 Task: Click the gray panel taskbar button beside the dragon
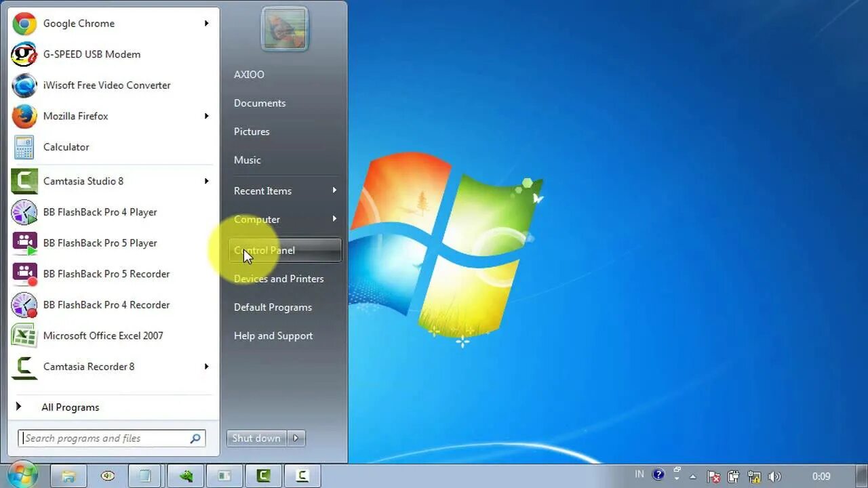[224, 476]
